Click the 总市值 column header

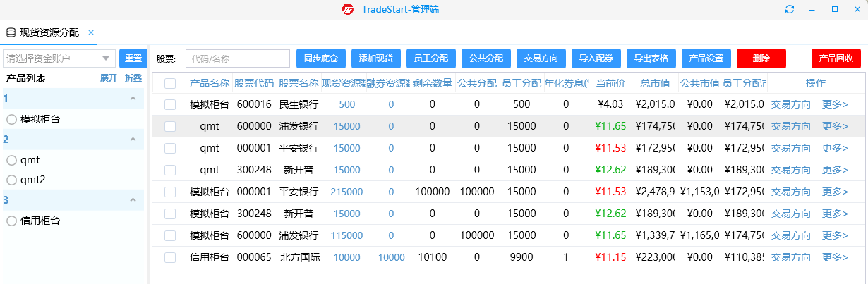656,83
